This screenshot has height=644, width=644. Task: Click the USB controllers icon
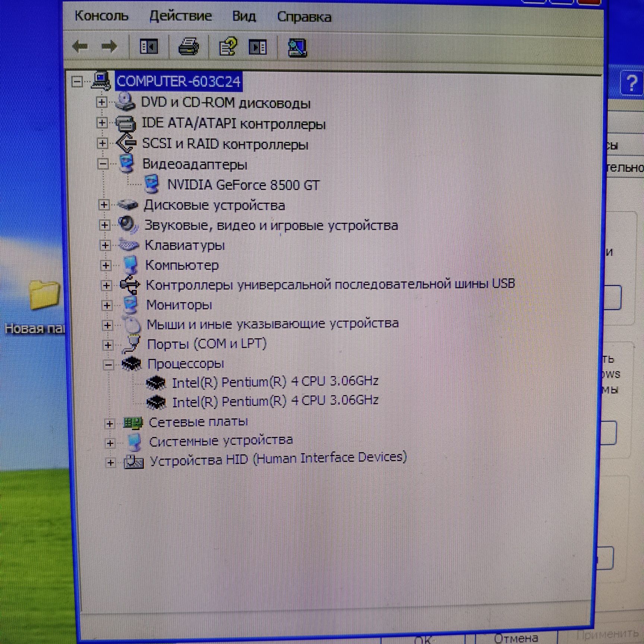tap(130, 285)
